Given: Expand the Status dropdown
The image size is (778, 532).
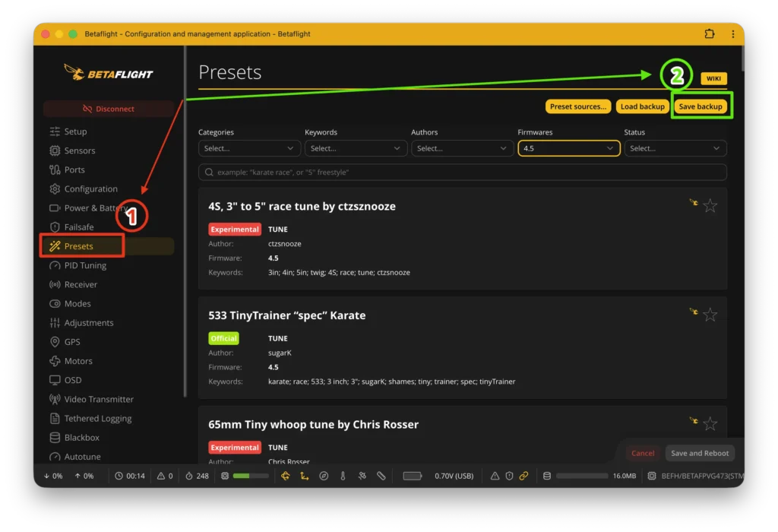Looking at the screenshot, I should click(675, 148).
